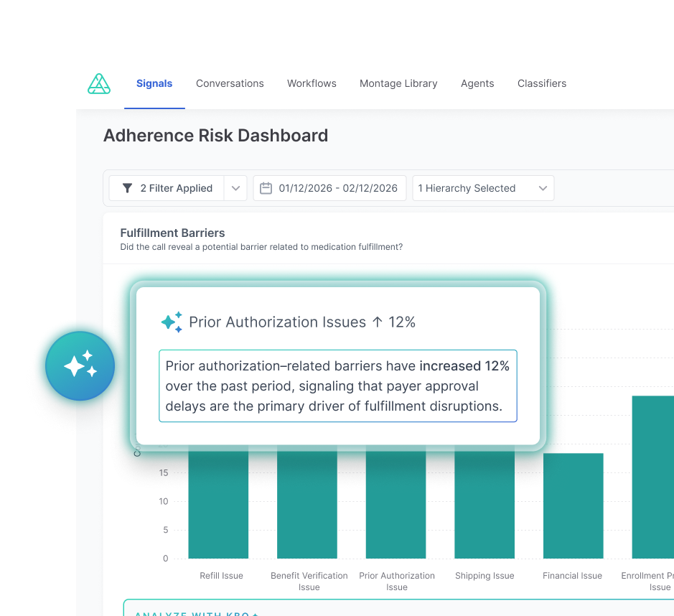Click the calendar icon in the date field

[266, 187]
